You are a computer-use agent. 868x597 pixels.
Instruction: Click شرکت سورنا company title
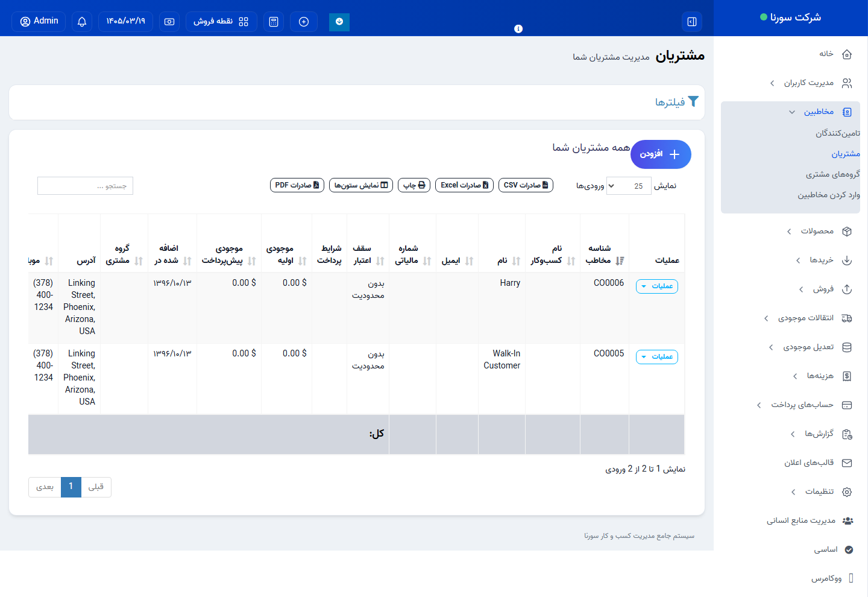(795, 17)
